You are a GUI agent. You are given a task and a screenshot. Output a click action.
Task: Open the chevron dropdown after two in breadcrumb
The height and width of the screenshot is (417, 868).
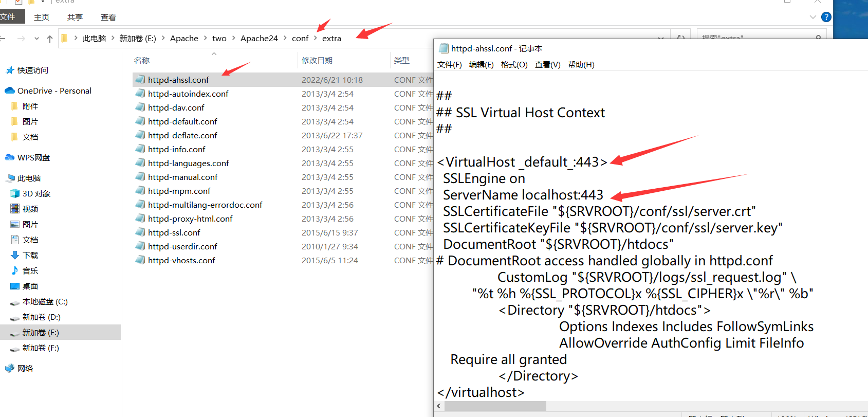click(x=233, y=38)
